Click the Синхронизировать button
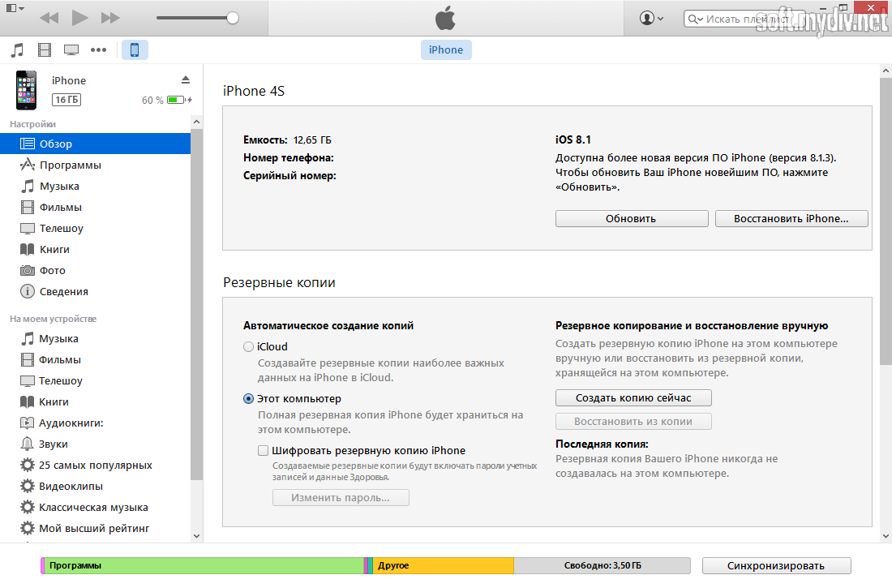Screen dimensions: 892x588 pyautogui.click(x=777, y=566)
